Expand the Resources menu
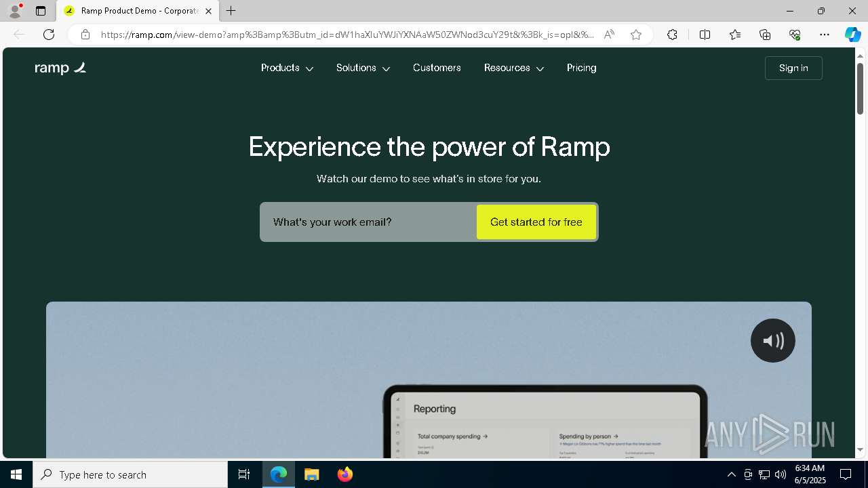This screenshot has height=488, width=868. point(513,68)
